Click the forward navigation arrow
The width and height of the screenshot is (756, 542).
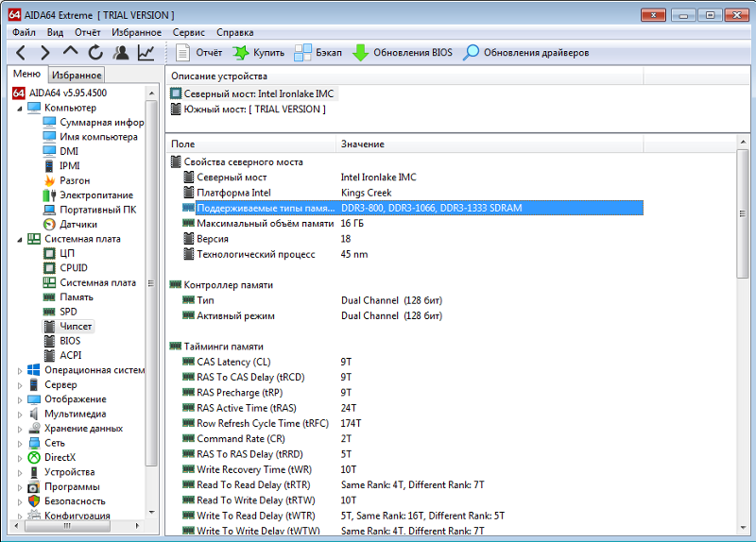45,53
